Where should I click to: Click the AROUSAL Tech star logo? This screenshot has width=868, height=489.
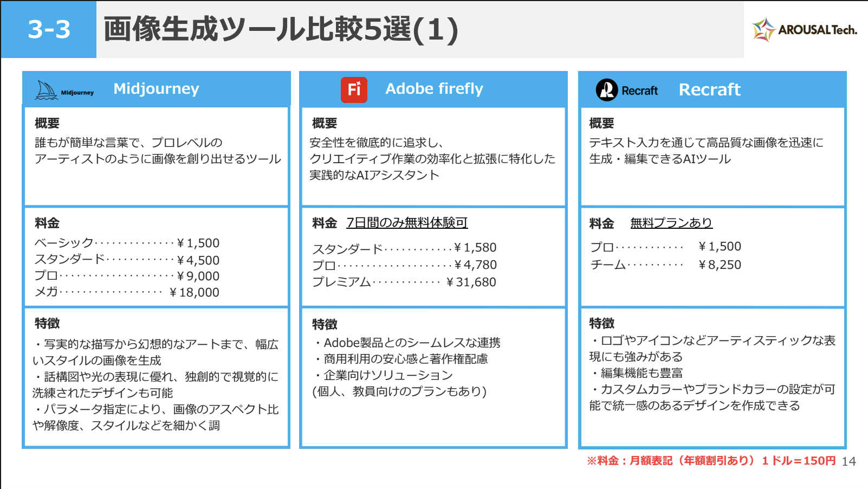pyautogui.click(x=764, y=30)
